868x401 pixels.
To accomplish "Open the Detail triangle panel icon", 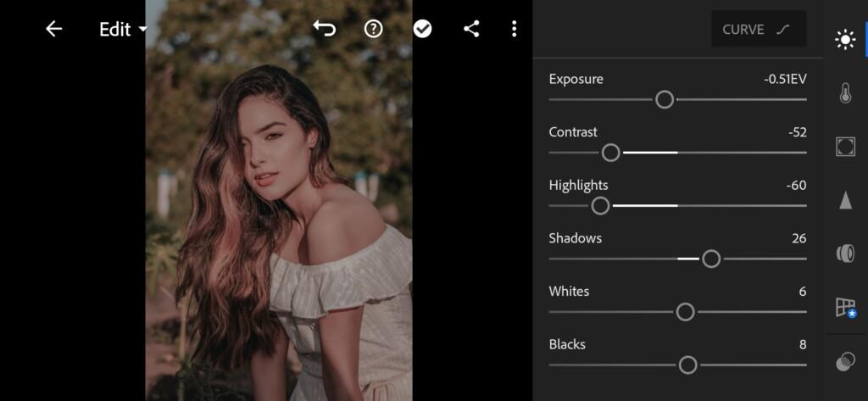I will pos(845,200).
